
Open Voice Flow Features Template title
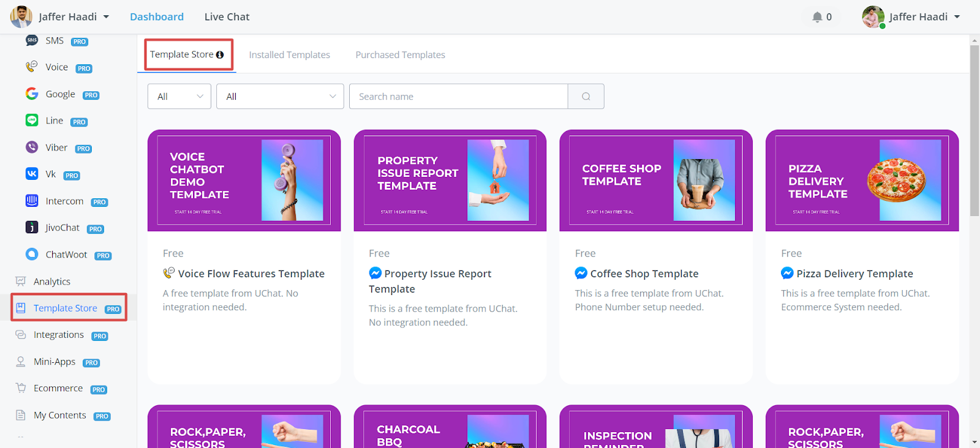[251, 274]
